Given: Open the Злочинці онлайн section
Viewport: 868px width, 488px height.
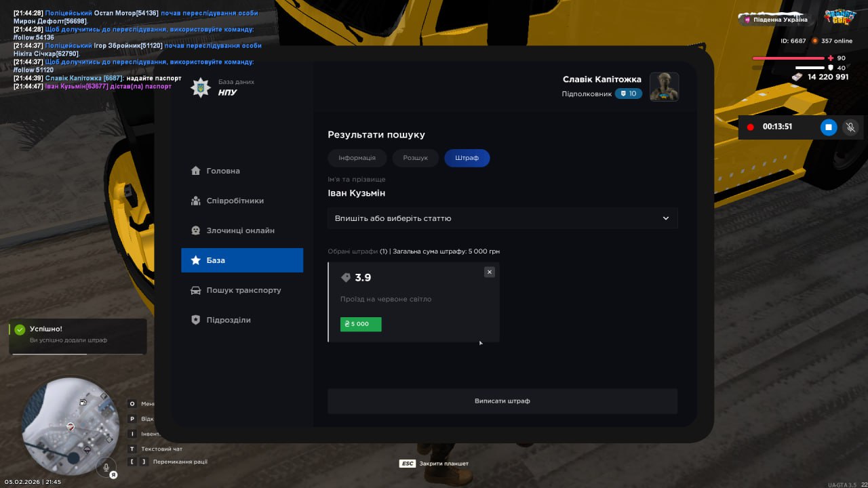Looking at the screenshot, I should point(242,230).
